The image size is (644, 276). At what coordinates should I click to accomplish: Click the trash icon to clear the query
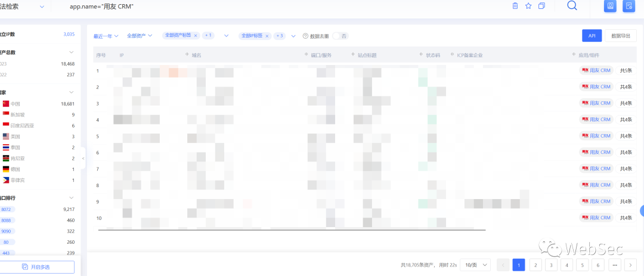515,6
